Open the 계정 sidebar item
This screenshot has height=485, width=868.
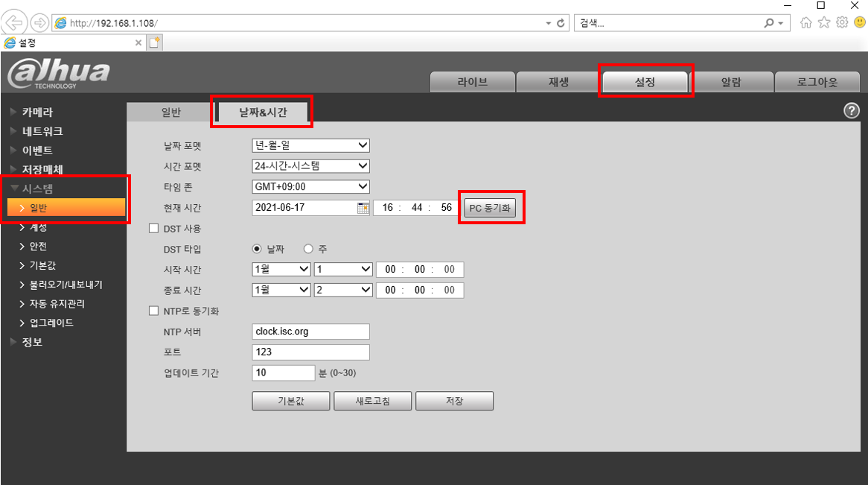coord(38,227)
